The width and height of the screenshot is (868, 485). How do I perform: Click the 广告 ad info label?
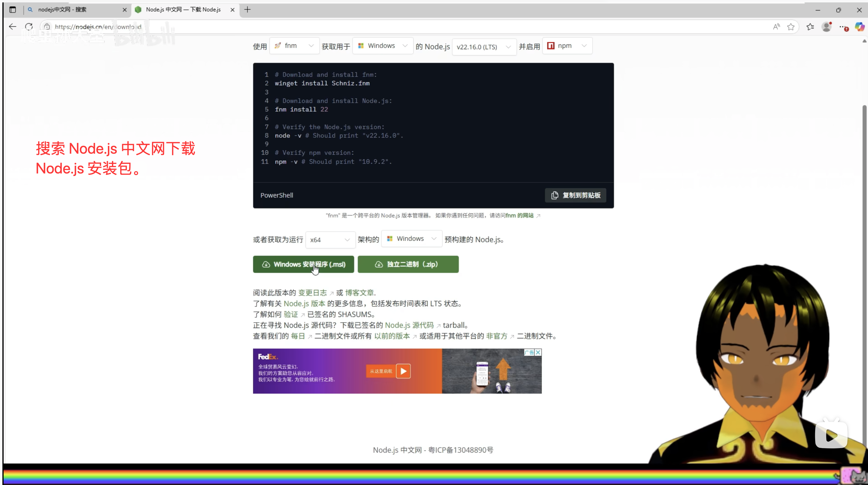[529, 352]
